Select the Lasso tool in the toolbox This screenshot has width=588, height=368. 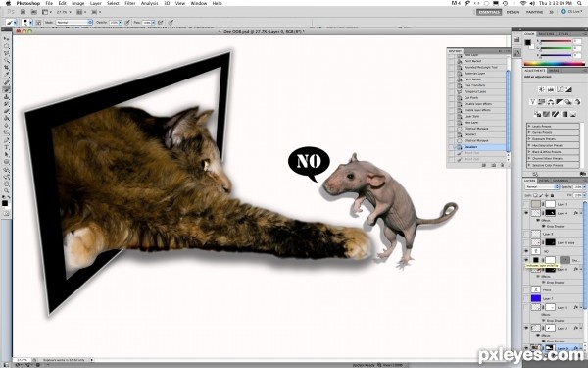coord(7,53)
